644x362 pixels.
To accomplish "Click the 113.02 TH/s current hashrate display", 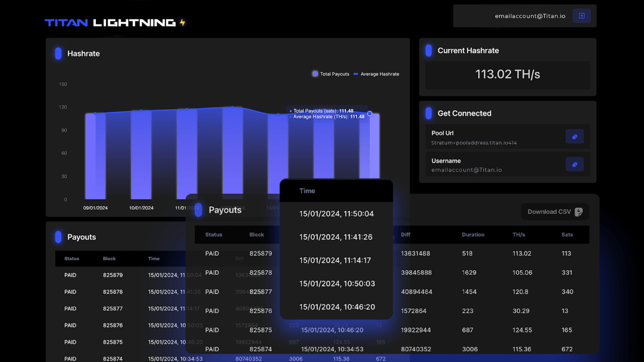I will (507, 74).
